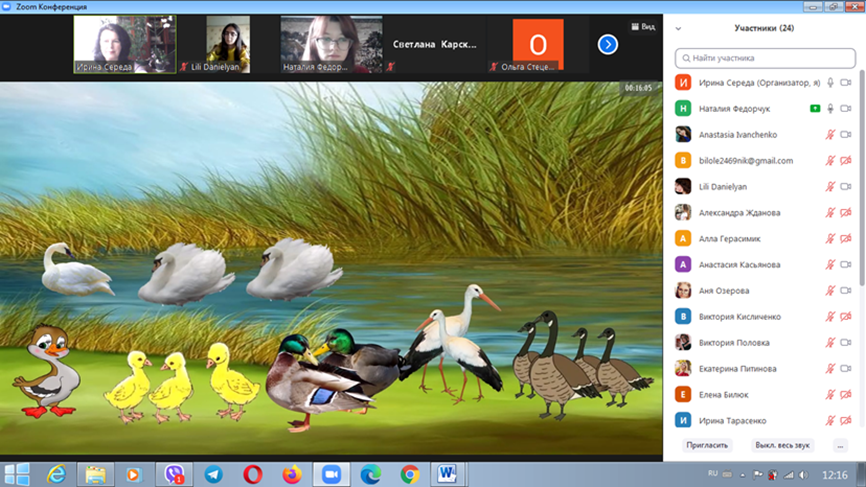The image size is (866, 487).
Task: Toggle Anastasia Ivanchenko's muted microphone
Action: coord(830,135)
